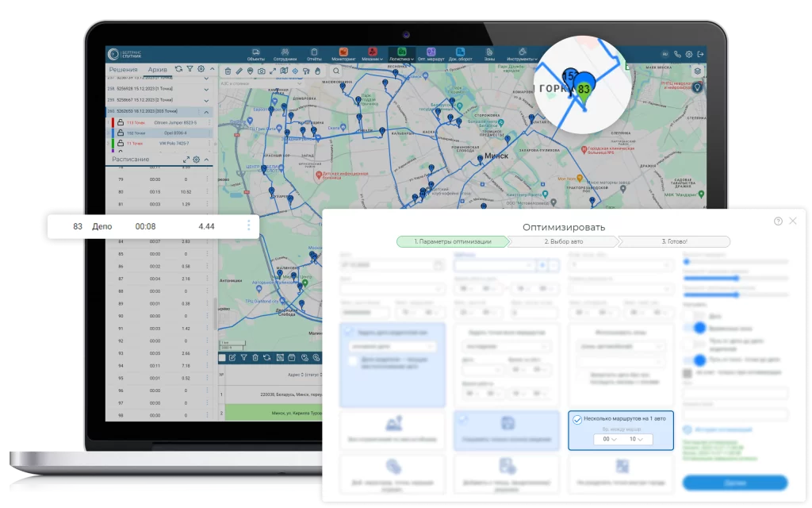Click the fullscreen arrows on the map toolbar

coord(273,71)
